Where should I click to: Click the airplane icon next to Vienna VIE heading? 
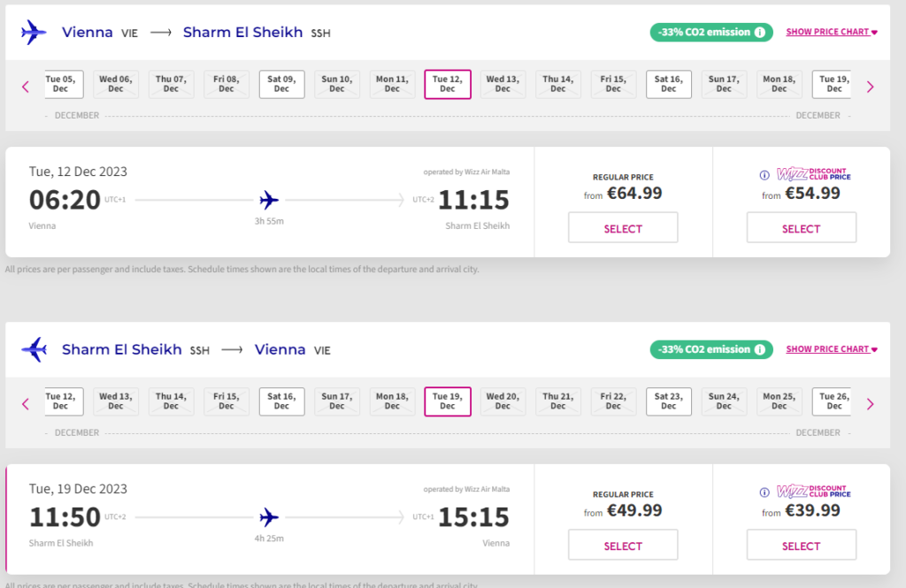click(x=34, y=33)
